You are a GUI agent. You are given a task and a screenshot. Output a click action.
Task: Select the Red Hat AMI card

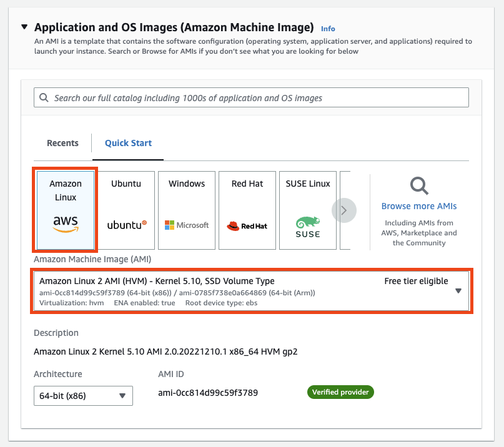coord(247,210)
